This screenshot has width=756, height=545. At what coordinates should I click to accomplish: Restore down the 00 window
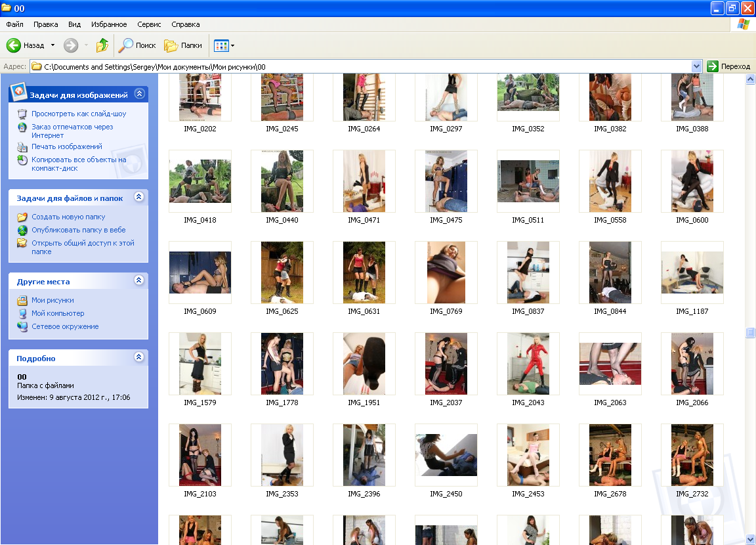[x=732, y=8]
